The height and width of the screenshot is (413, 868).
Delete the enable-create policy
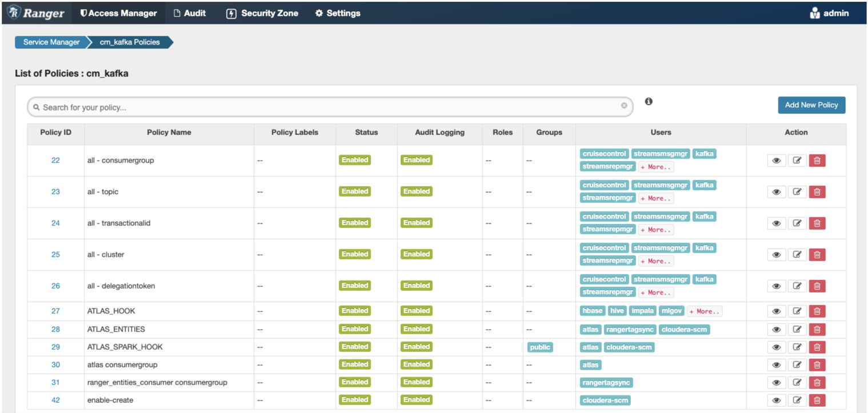817,400
